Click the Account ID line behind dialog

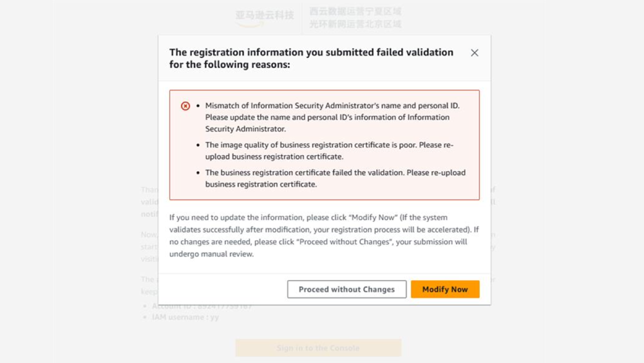[x=201, y=306]
